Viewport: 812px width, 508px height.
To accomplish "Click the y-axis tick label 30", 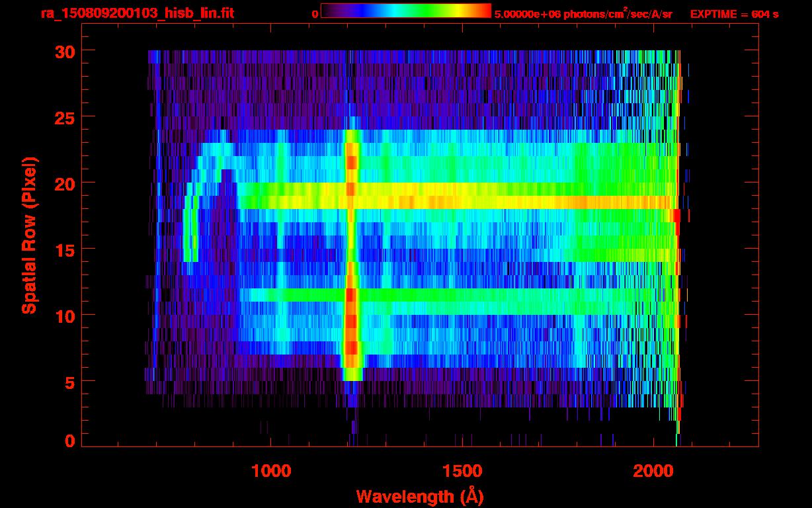I will tap(63, 51).
